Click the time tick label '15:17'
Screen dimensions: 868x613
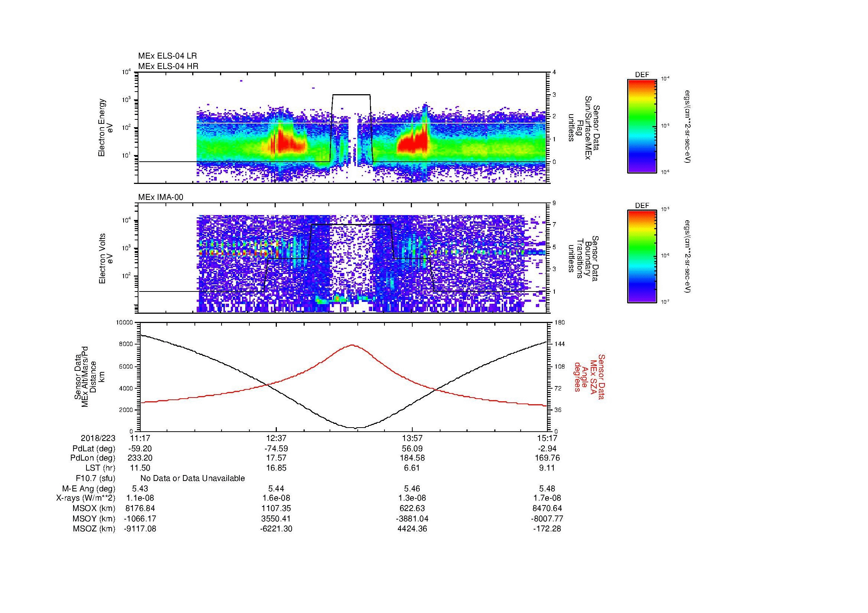pyautogui.click(x=547, y=438)
